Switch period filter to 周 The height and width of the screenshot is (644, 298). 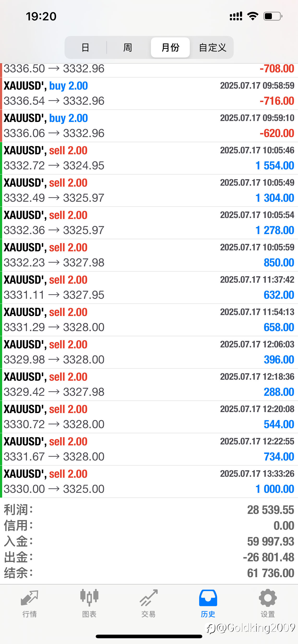[128, 47]
